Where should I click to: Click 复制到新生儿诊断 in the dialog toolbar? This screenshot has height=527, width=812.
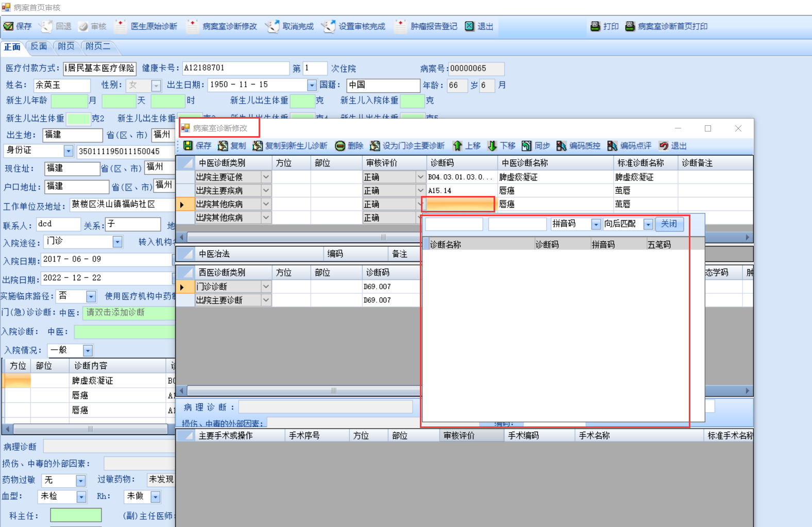(290, 146)
